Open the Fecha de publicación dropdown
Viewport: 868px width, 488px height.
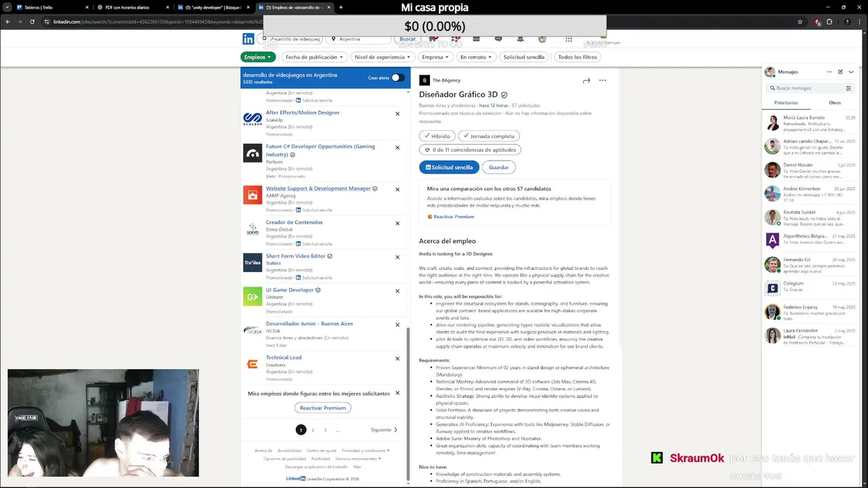point(314,57)
